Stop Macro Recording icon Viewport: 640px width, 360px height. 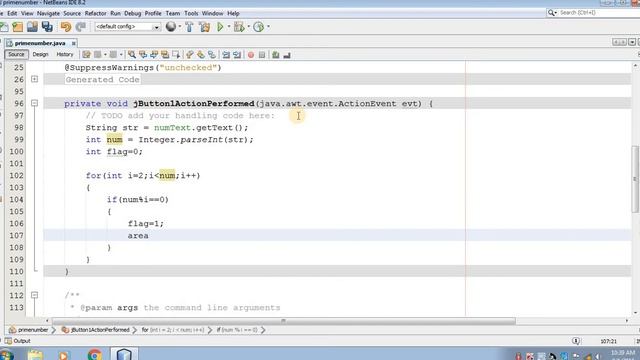pyautogui.click(x=262, y=55)
